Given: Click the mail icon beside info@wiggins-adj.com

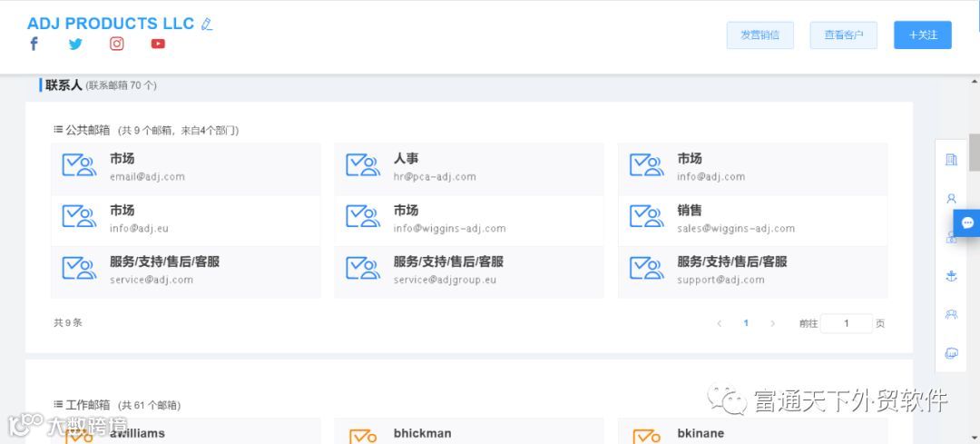Looking at the screenshot, I should click(363, 216).
